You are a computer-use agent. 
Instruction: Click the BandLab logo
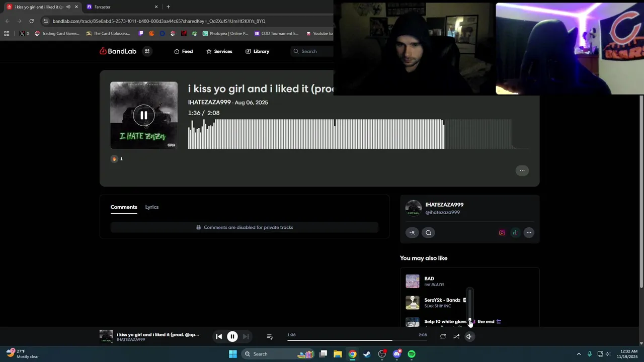(x=118, y=51)
